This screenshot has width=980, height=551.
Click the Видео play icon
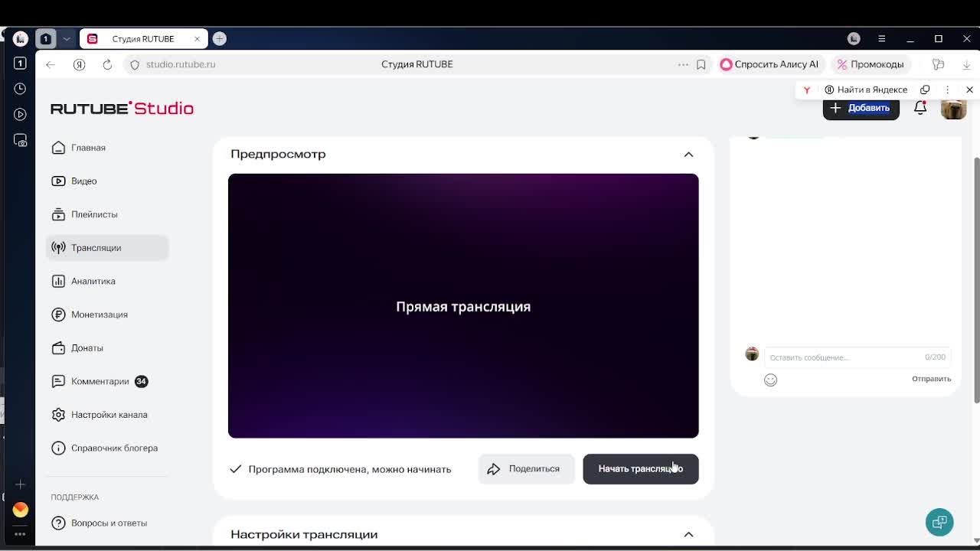tap(58, 181)
